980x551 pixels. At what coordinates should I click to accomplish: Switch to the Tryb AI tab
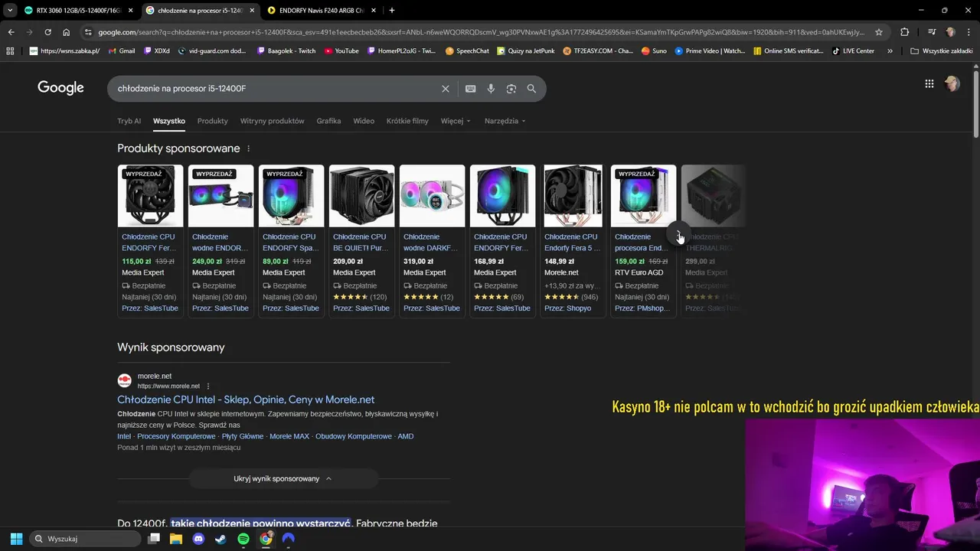(129, 121)
